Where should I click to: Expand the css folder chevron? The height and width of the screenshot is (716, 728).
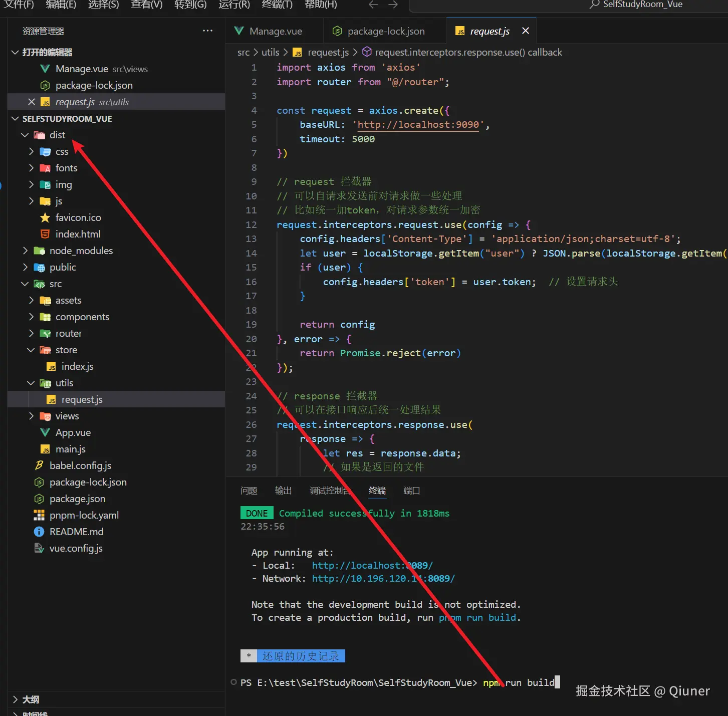(31, 151)
